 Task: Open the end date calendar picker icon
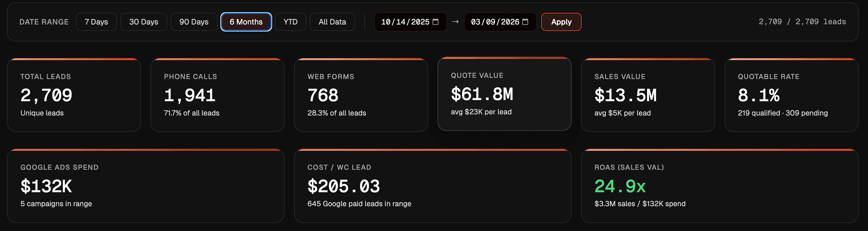click(x=525, y=22)
